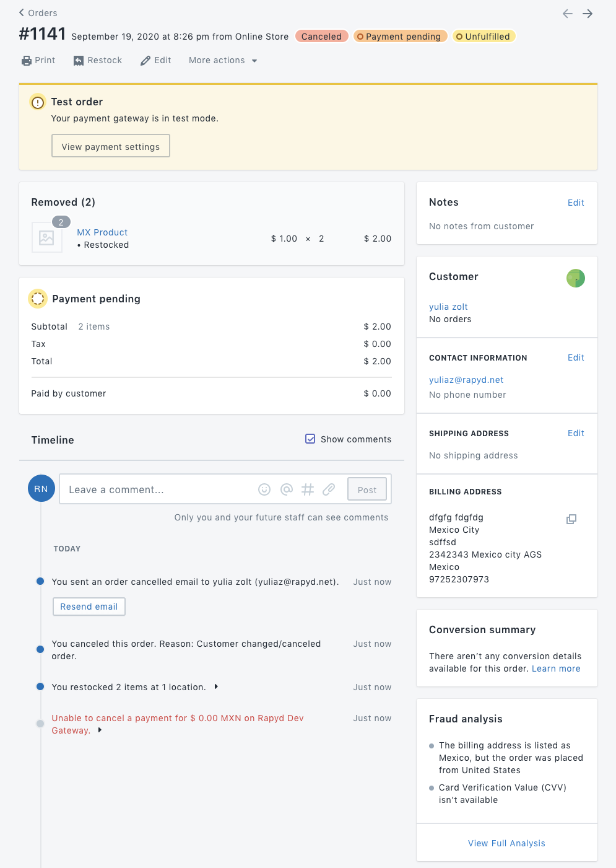Image resolution: width=616 pixels, height=868 pixels.
Task: Insert an emoji in the comment
Action: (264, 489)
